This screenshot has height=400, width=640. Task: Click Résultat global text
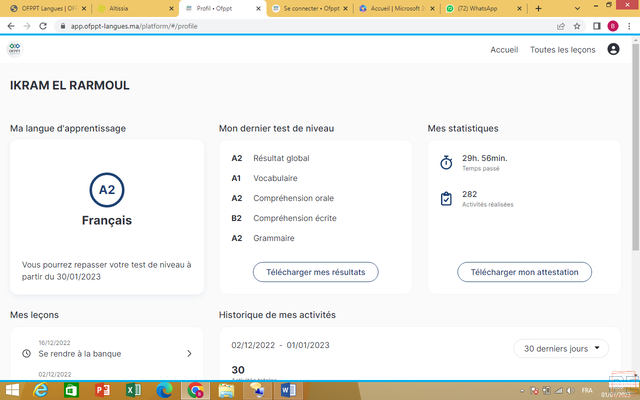coord(281,158)
